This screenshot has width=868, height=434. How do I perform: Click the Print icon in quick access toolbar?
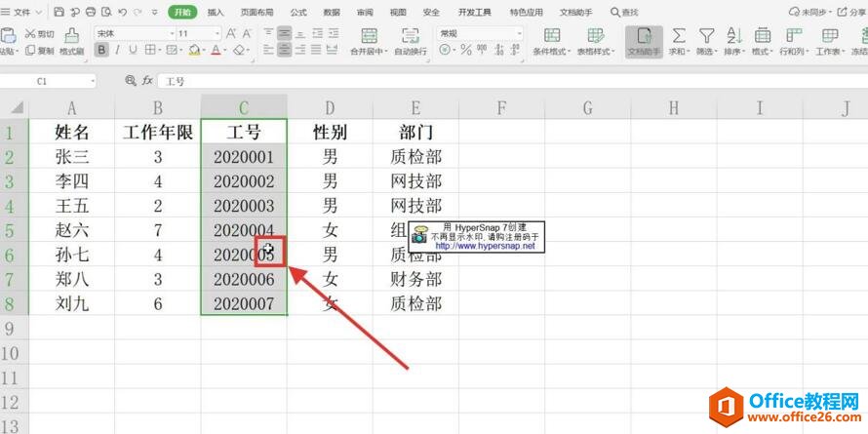coord(91,12)
